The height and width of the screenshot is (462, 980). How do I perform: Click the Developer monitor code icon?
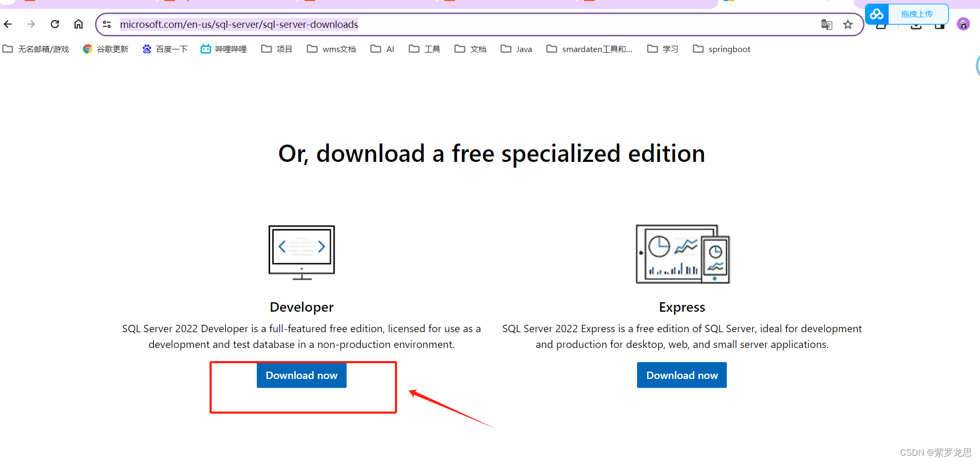coord(301,253)
